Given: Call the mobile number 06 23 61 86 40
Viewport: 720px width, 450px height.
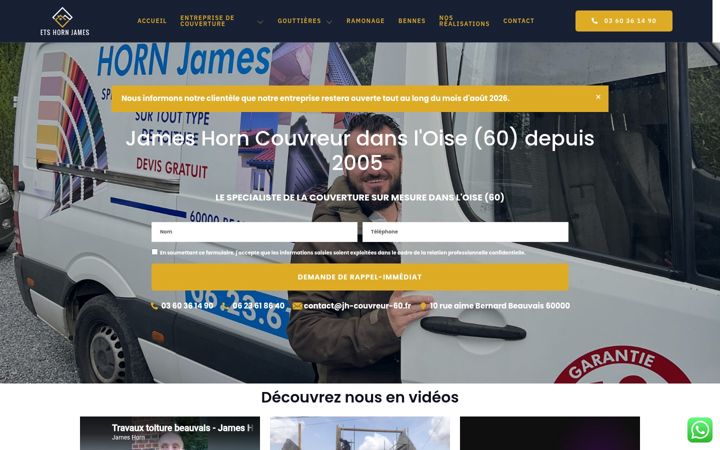Looking at the screenshot, I should (x=253, y=306).
